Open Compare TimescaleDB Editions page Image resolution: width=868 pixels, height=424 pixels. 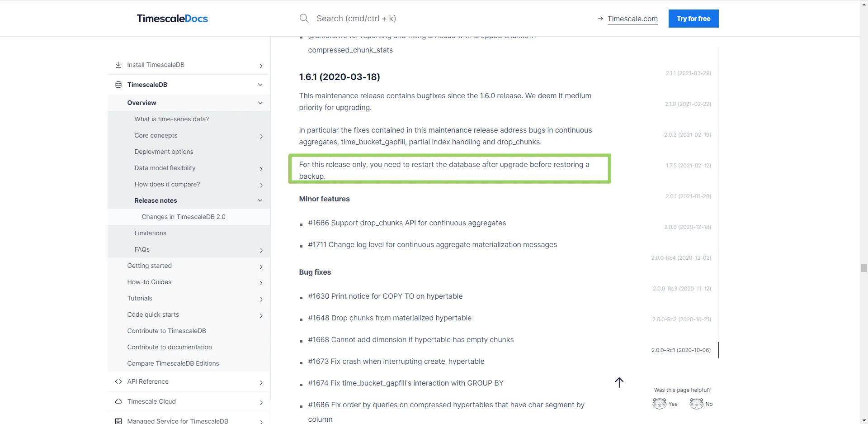pos(173,363)
